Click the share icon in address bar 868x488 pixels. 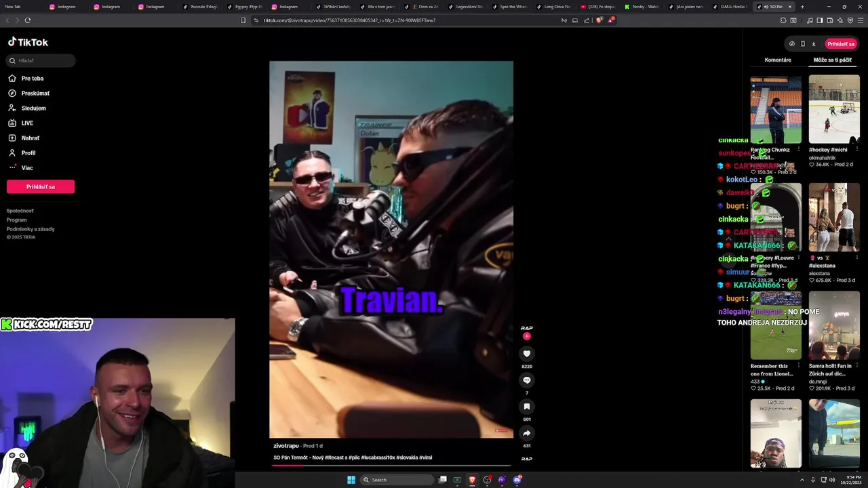pyautogui.click(x=586, y=20)
